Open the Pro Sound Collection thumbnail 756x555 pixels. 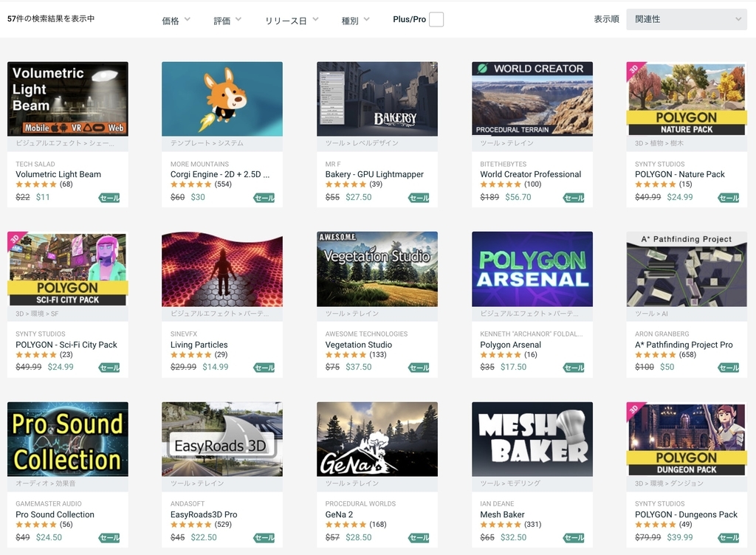coord(67,439)
